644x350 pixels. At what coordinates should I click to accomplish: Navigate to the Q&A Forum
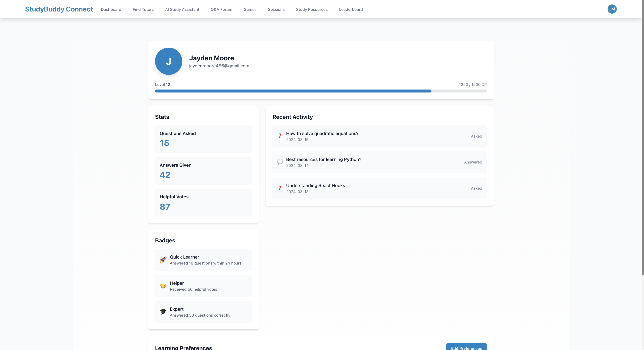point(221,10)
